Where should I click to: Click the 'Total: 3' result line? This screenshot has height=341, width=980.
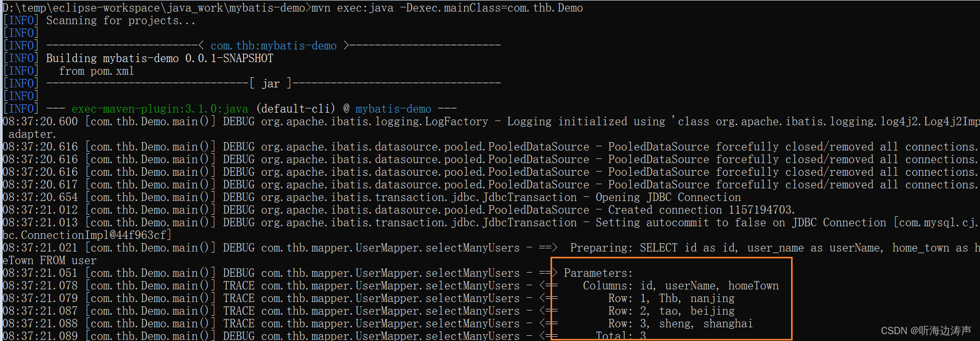click(x=621, y=336)
